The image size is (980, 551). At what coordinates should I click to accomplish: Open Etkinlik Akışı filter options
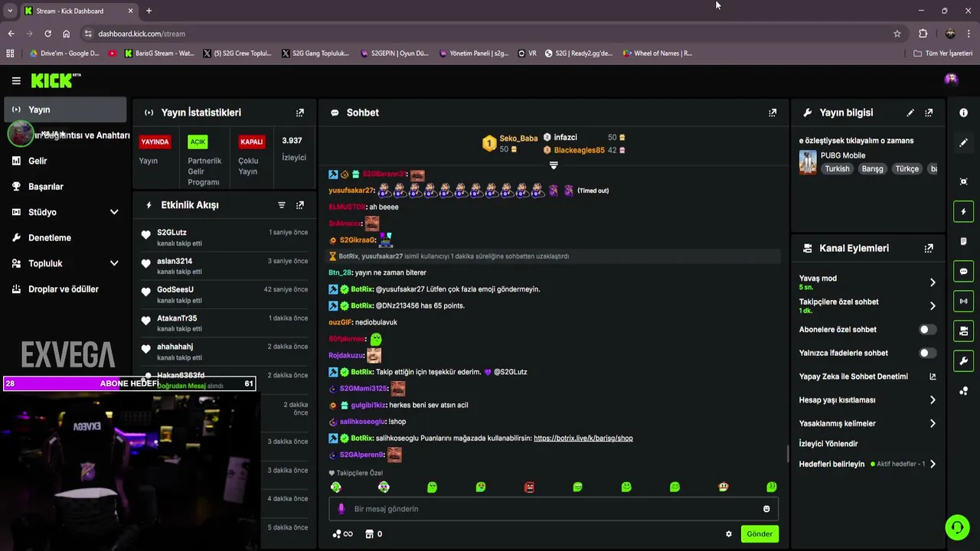pyautogui.click(x=282, y=205)
